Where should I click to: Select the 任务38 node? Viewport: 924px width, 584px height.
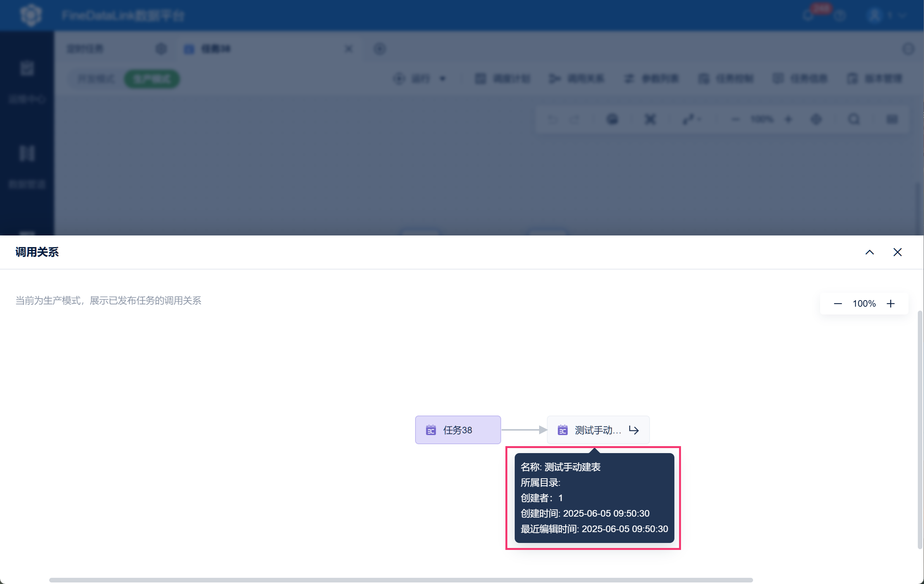458,430
